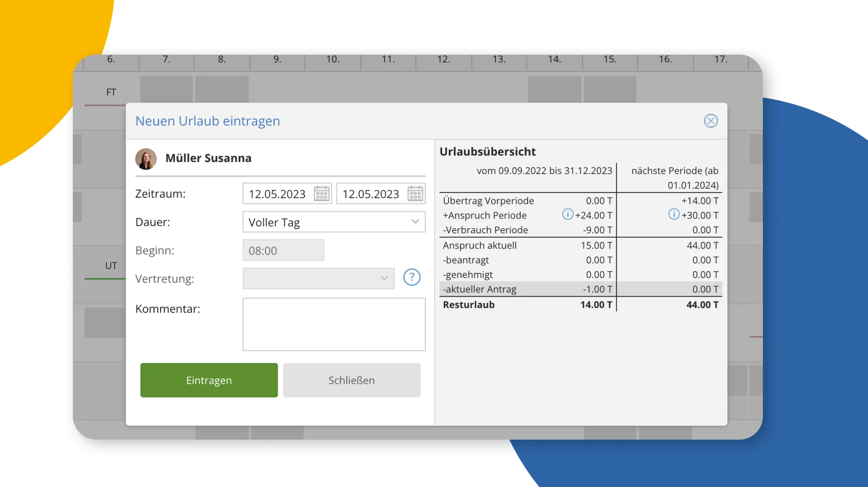
Task: Open calendar picker for start date
Action: click(322, 194)
